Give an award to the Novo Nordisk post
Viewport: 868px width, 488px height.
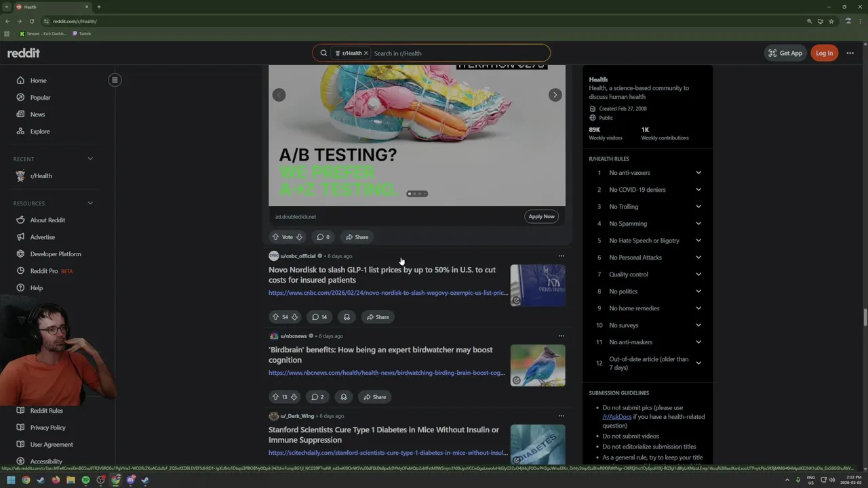click(x=347, y=317)
